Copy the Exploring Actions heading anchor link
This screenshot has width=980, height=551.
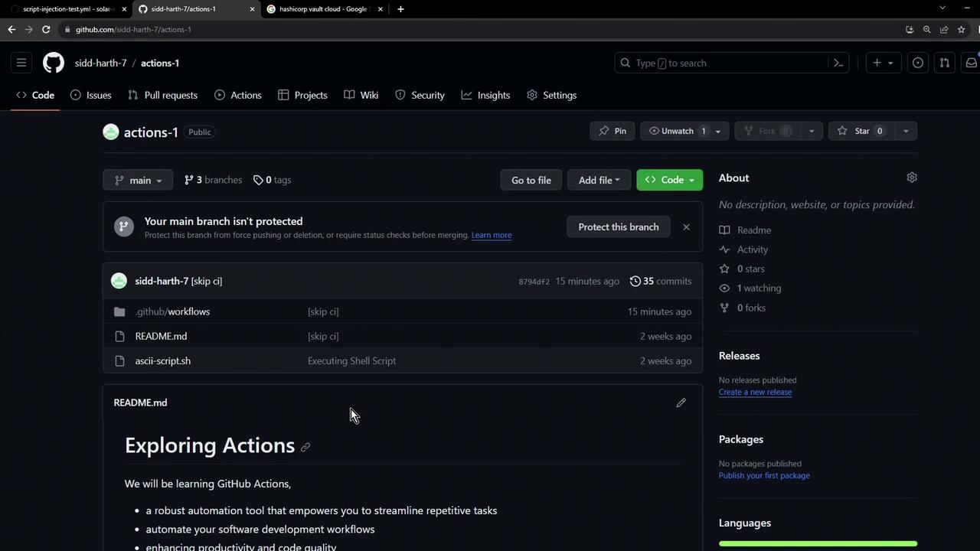point(305,447)
